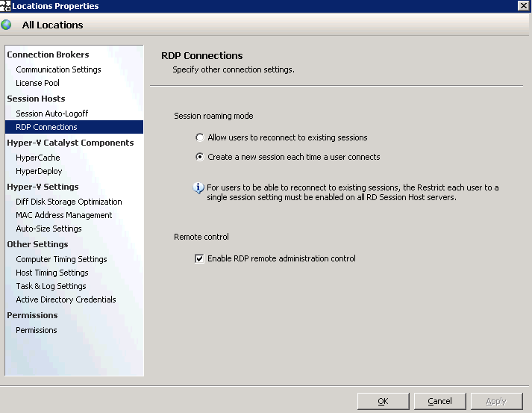Image resolution: width=532 pixels, height=413 pixels.
Task: Click the globe icon beside All Locations
Action: point(6,25)
